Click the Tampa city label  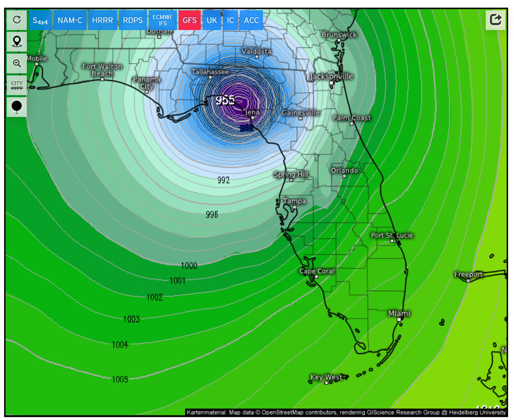click(x=295, y=201)
